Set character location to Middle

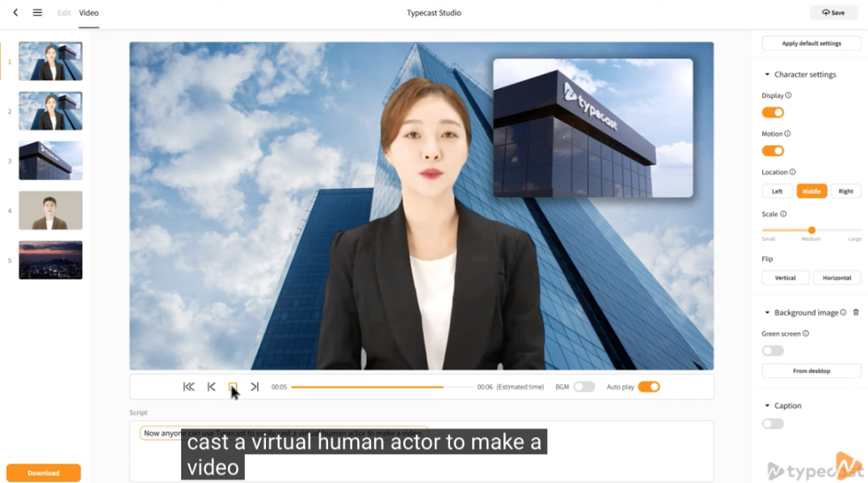pos(811,191)
